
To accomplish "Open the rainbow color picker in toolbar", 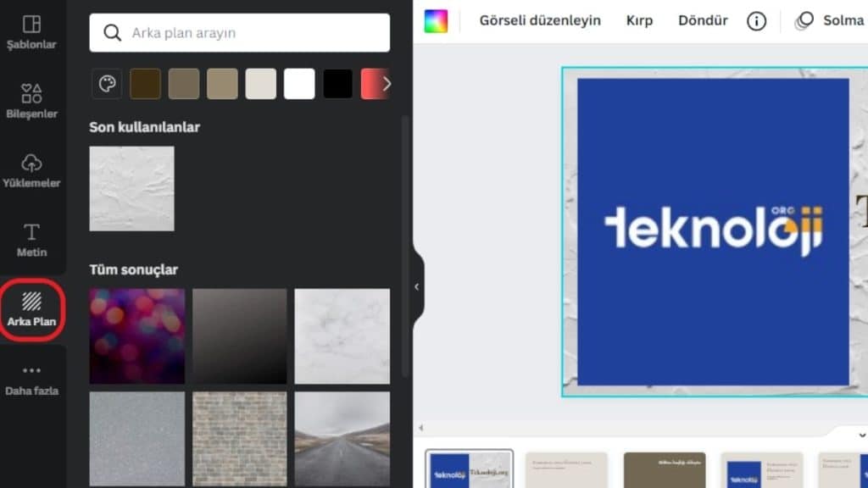I will click(436, 21).
